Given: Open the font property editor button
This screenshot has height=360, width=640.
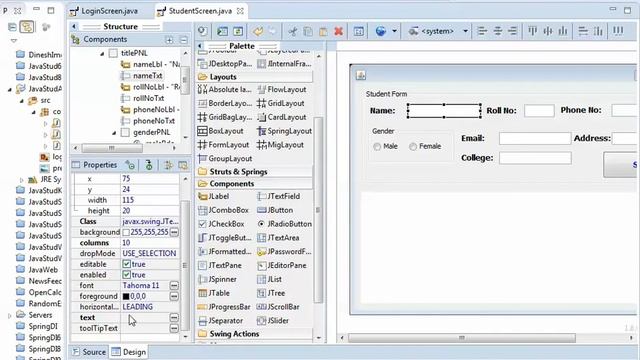Looking at the screenshot, I should tap(174, 285).
